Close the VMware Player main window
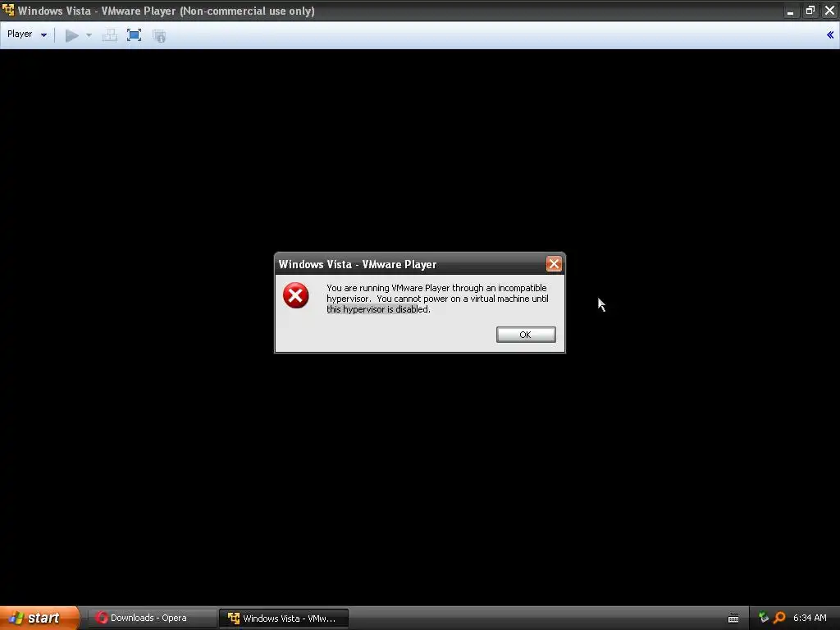This screenshot has width=840, height=630. point(829,11)
